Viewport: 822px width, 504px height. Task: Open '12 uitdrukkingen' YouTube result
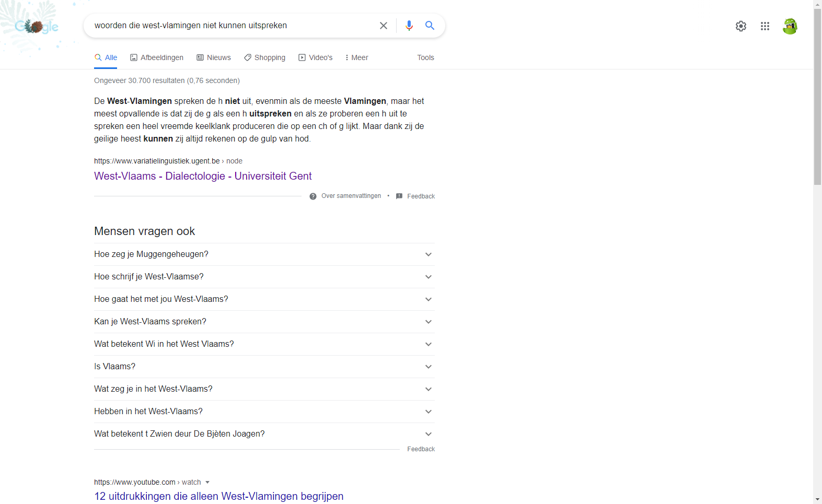coord(218,496)
